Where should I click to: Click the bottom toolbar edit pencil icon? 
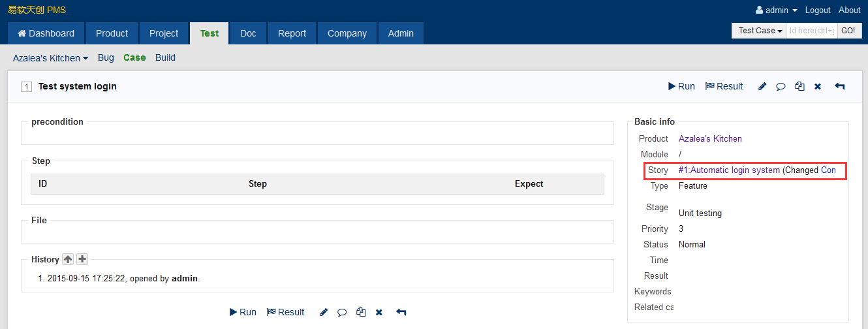click(324, 312)
